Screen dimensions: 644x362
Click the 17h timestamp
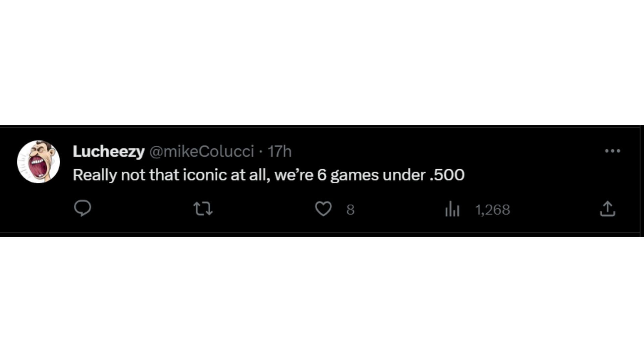pos(279,152)
